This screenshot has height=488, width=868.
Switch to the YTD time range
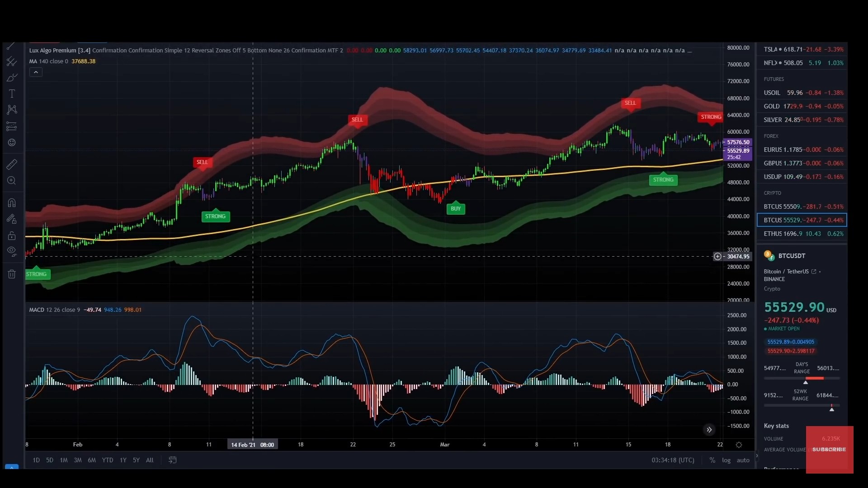pos(108,460)
